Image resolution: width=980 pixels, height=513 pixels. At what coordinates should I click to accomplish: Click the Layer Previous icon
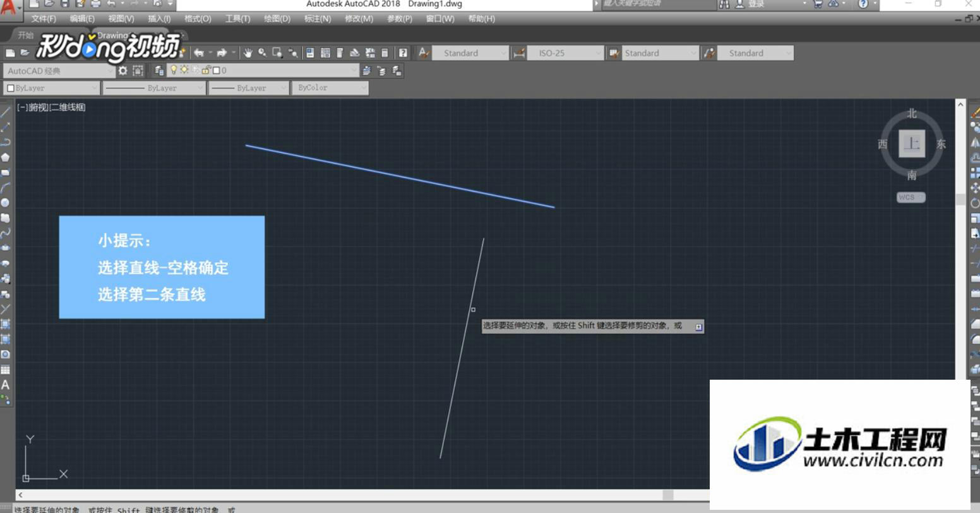382,71
